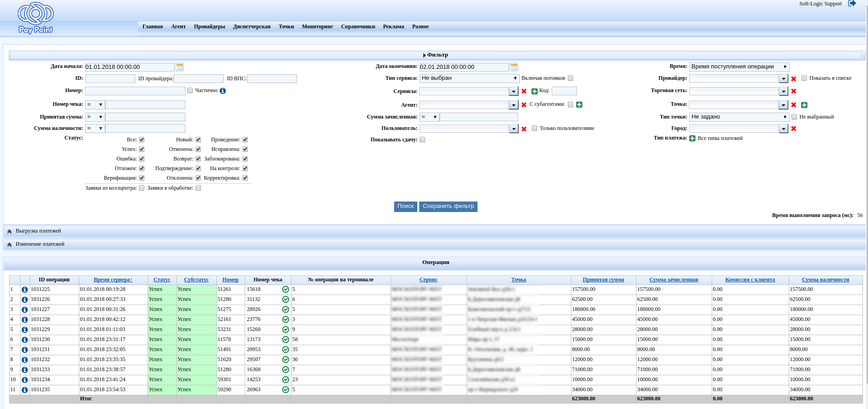
Task: Uncheck the Возврат status checkbox
Action: (x=198, y=159)
